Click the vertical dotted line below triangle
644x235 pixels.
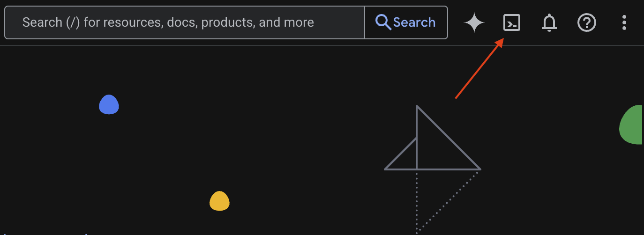417,201
